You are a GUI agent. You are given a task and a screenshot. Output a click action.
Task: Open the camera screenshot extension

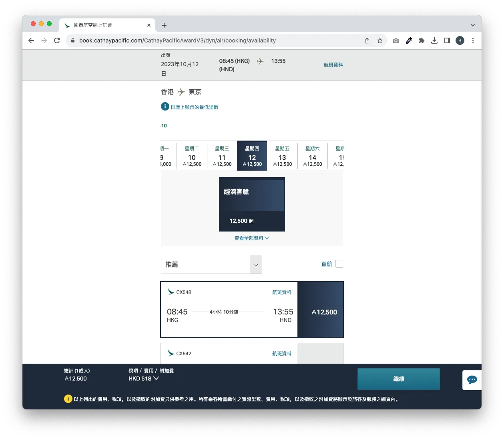point(396,40)
